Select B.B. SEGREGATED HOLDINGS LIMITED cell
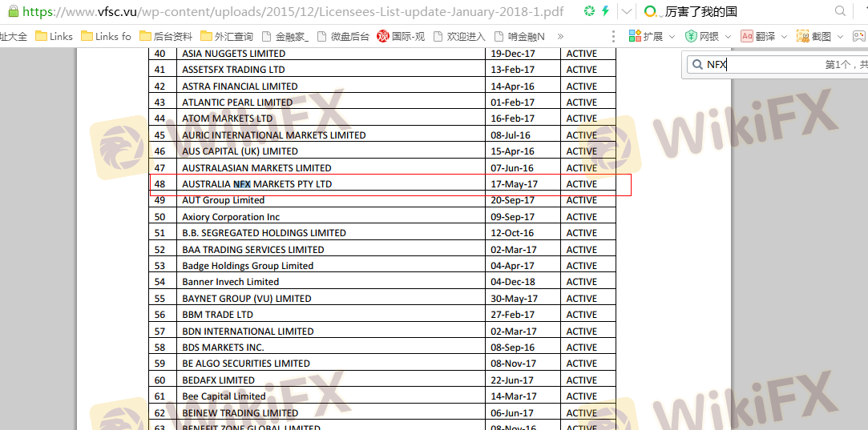 (x=330, y=233)
